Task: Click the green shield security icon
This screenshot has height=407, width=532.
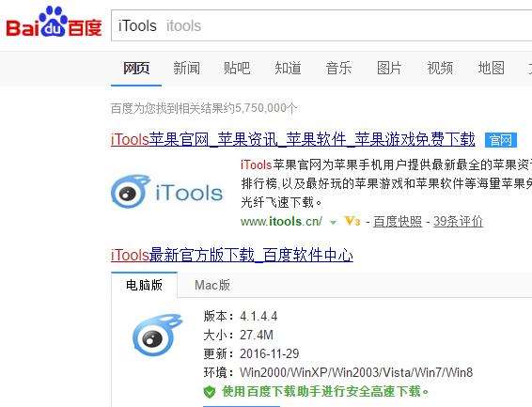Action: tap(210, 392)
